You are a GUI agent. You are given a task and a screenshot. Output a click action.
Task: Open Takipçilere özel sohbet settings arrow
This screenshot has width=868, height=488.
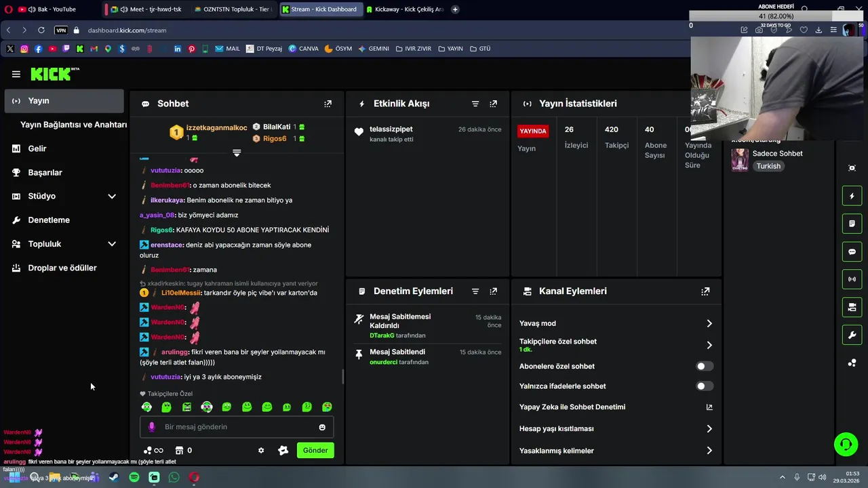pyautogui.click(x=709, y=346)
